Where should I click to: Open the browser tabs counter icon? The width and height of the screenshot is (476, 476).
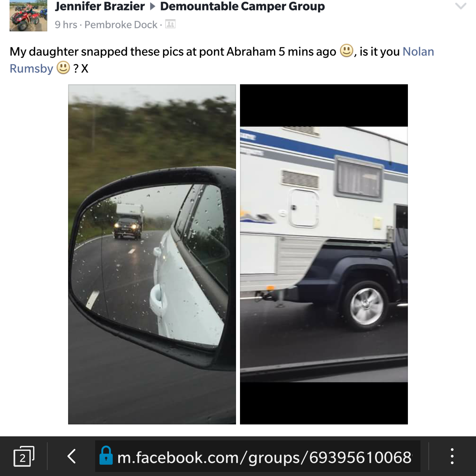(24, 456)
